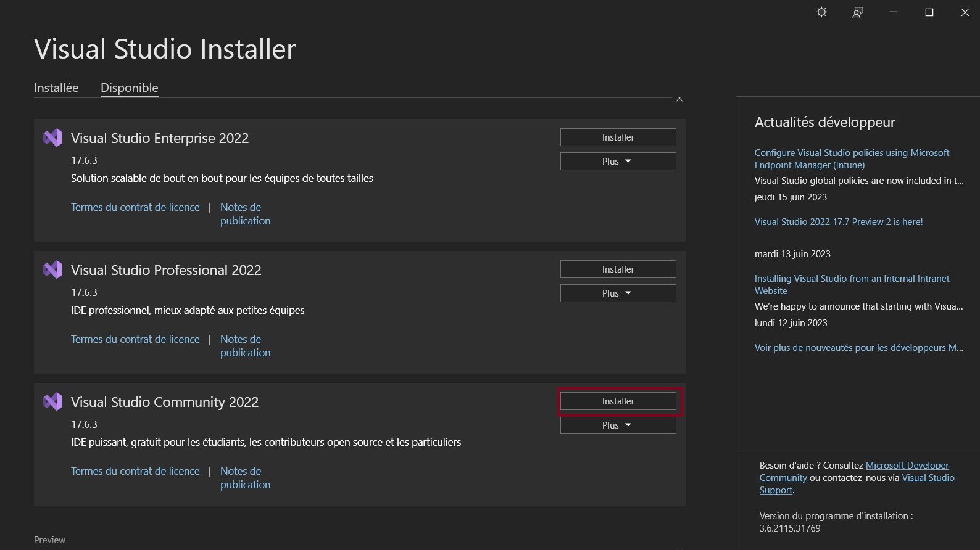Click the date lundi 12 juin 2023
Screen dimensions: 980x550
(791, 323)
